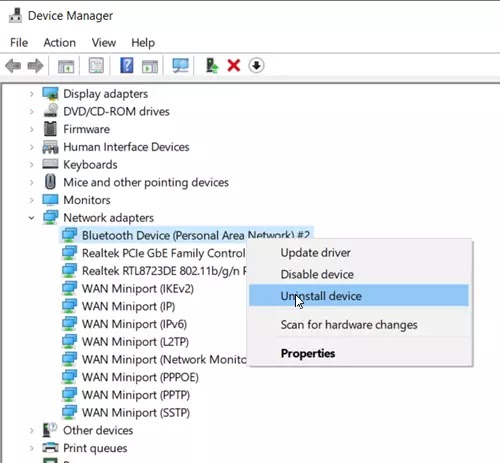
Task: Click the Print queues printer icon
Action: (50, 448)
